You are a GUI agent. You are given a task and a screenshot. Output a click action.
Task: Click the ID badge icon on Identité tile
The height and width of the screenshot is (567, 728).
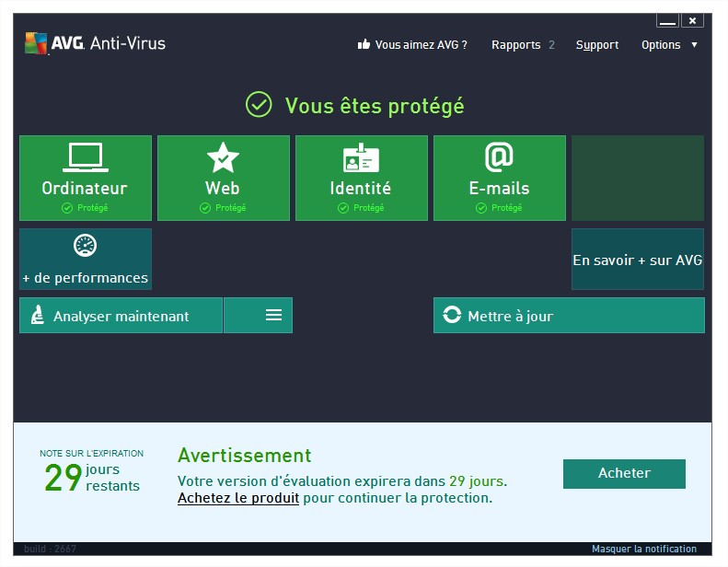361,157
